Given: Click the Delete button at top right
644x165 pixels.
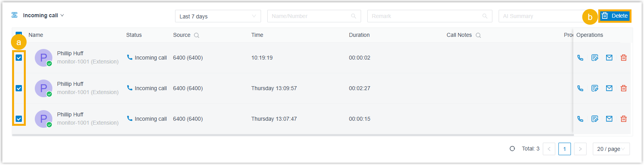Looking at the screenshot, I should (615, 16).
